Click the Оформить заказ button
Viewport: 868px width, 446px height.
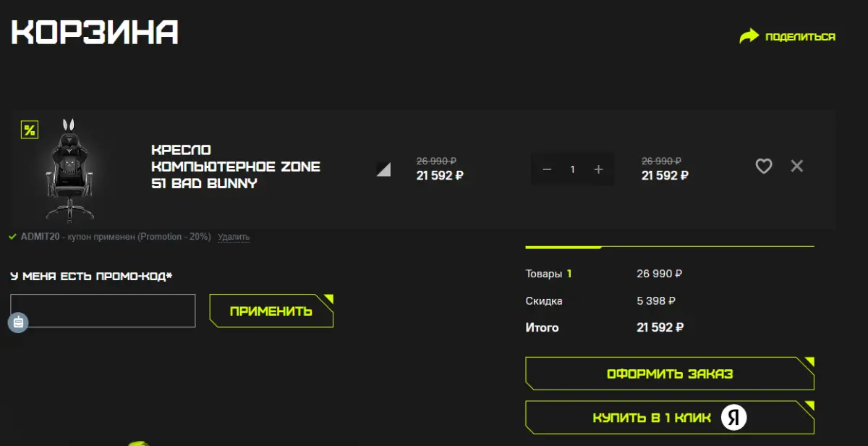click(x=670, y=374)
